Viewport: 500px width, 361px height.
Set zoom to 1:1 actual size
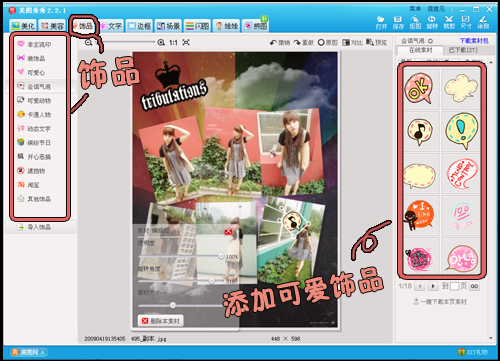173,43
